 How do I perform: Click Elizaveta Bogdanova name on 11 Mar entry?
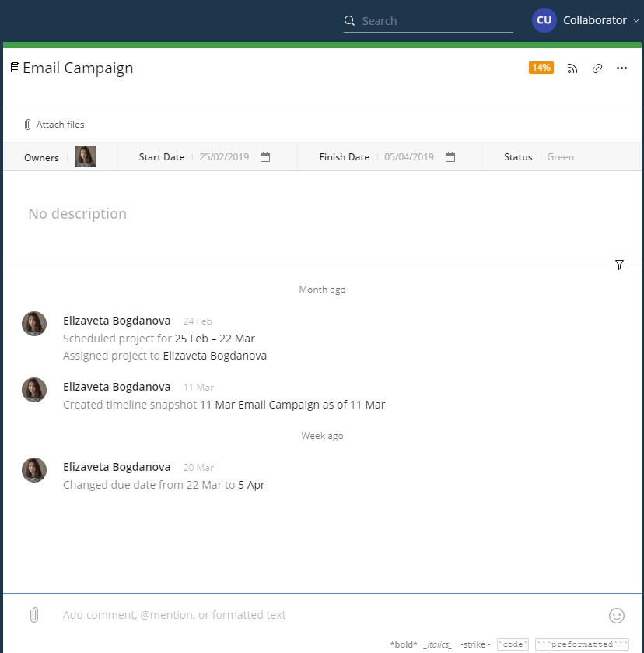tap(117, 387)
